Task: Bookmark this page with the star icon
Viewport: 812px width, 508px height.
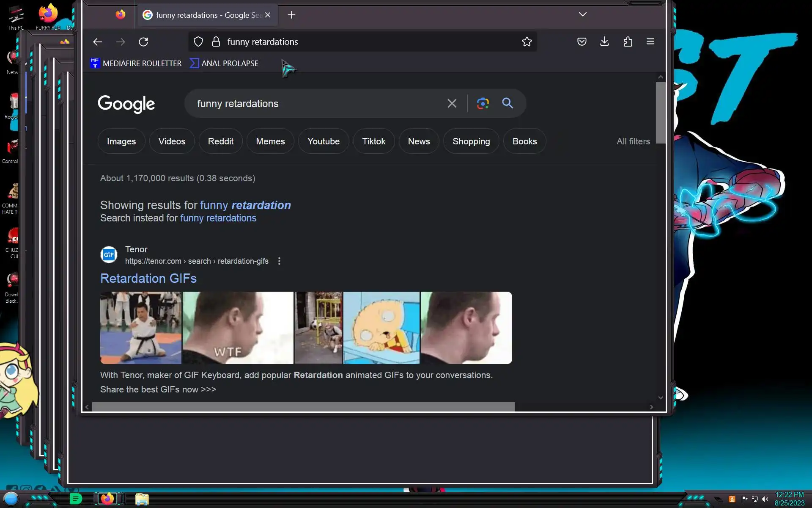Action: 527,42
